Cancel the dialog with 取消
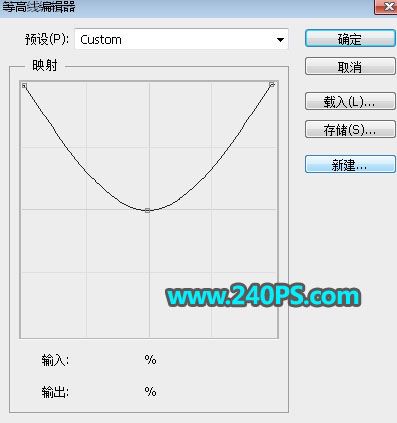The width and height of the screenshot is (397, 423). click(350, 67)
